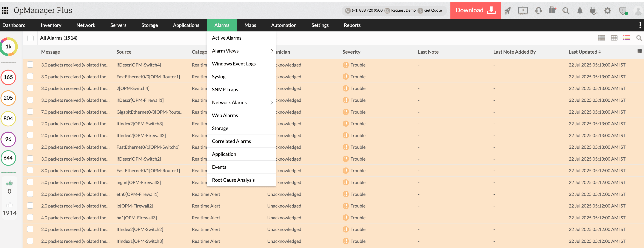Open the gift box what's-new icon
Screen dimensions: 644x248
click(x=552, y=10)
